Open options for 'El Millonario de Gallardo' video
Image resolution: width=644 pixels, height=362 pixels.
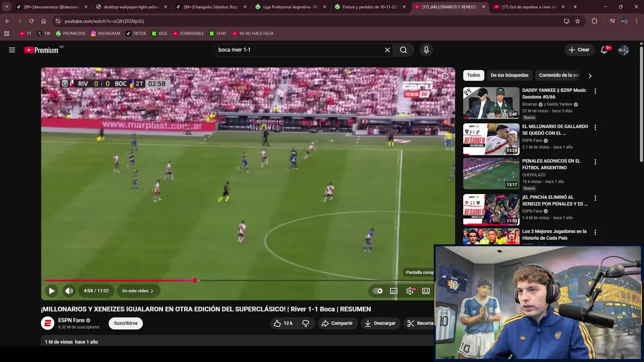click(595, 128)
